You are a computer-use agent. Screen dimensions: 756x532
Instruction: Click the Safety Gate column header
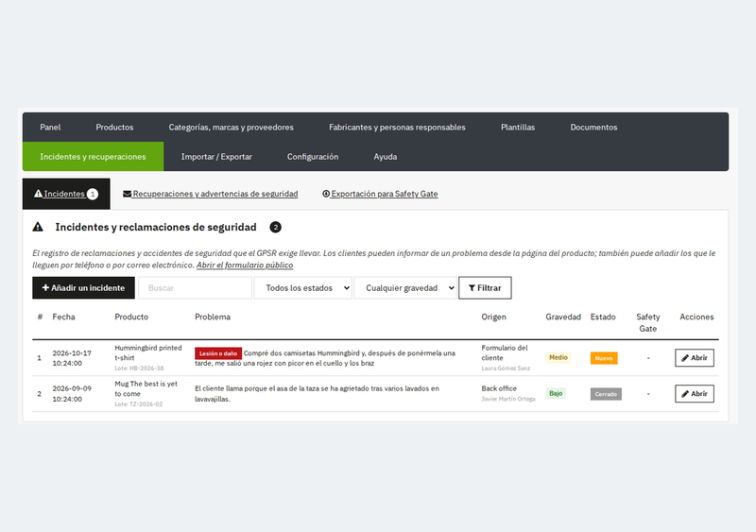(648, 322)
